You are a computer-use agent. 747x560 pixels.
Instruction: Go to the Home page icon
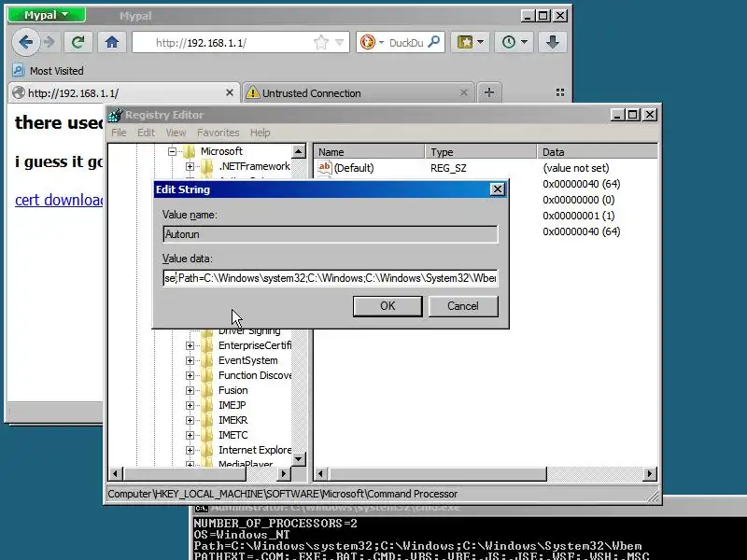[x=112, y=42]
